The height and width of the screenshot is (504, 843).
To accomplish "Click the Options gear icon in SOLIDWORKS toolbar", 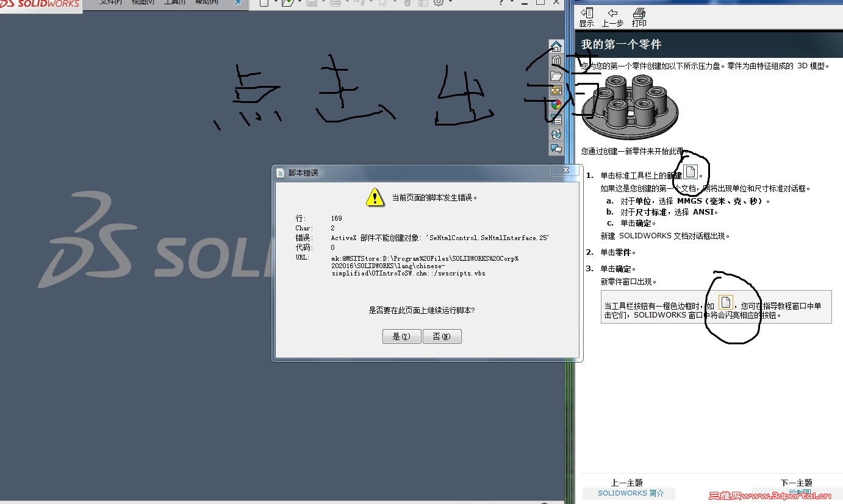I will pos(438,3).
